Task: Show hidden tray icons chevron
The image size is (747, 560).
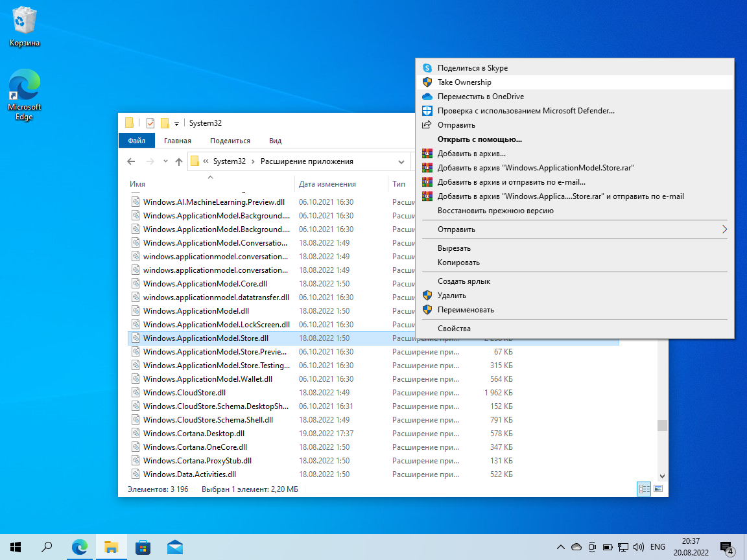Action: (x=561, y=547)
